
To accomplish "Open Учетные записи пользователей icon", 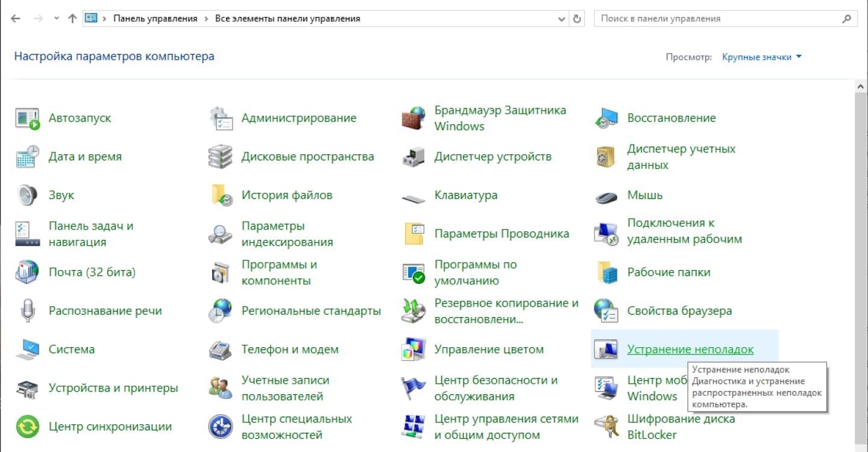I will [221, 388].
